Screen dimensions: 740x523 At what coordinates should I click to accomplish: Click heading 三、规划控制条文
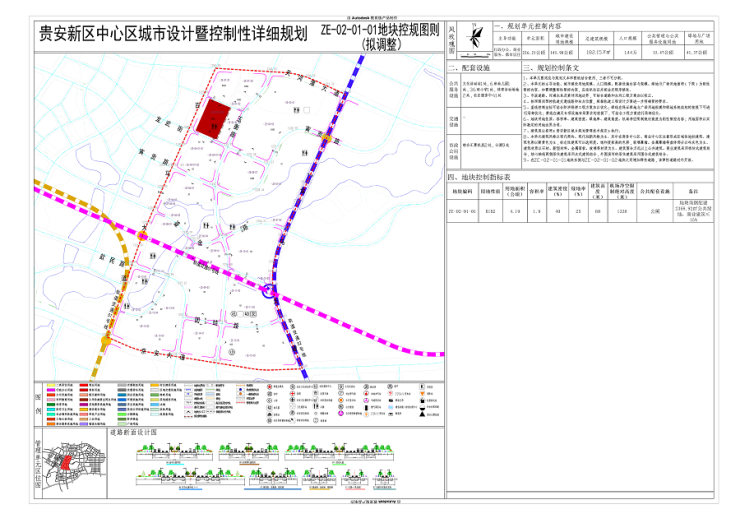551,68
